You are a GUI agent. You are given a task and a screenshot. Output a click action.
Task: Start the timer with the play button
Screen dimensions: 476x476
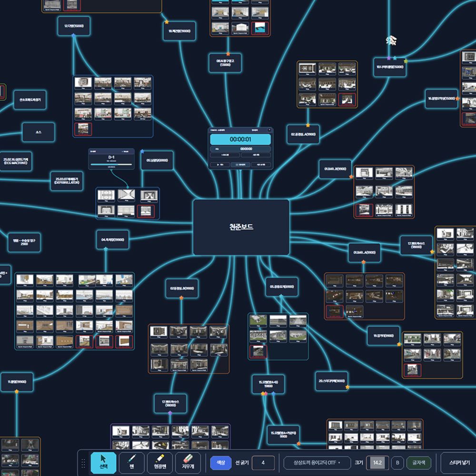220,165
